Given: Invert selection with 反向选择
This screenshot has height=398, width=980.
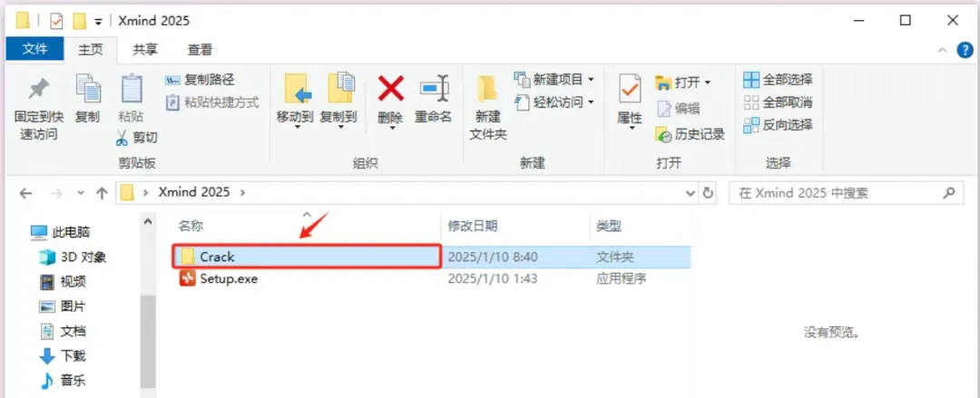Looking at the screenshot, I should click(778, 124).
